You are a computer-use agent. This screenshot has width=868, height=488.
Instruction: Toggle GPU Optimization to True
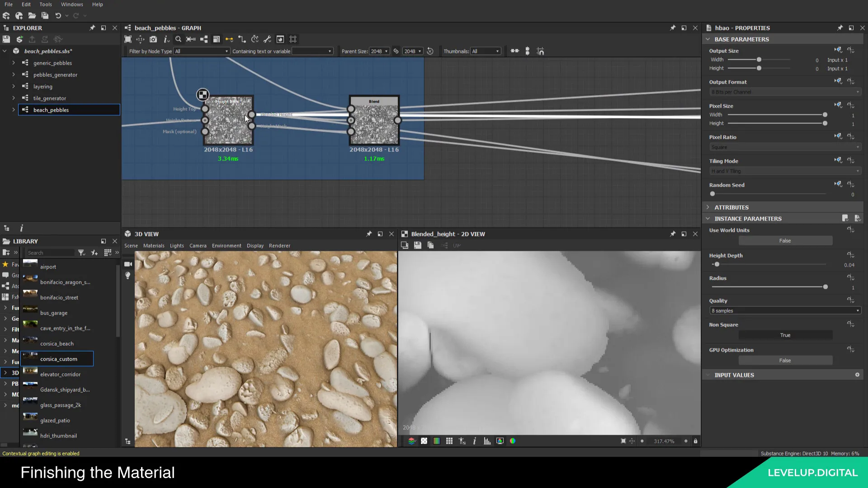[x=784, y=360]
